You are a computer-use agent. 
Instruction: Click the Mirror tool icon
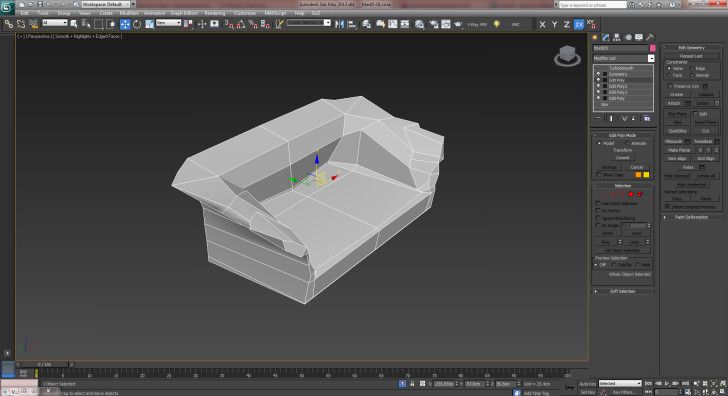point(340,24)
